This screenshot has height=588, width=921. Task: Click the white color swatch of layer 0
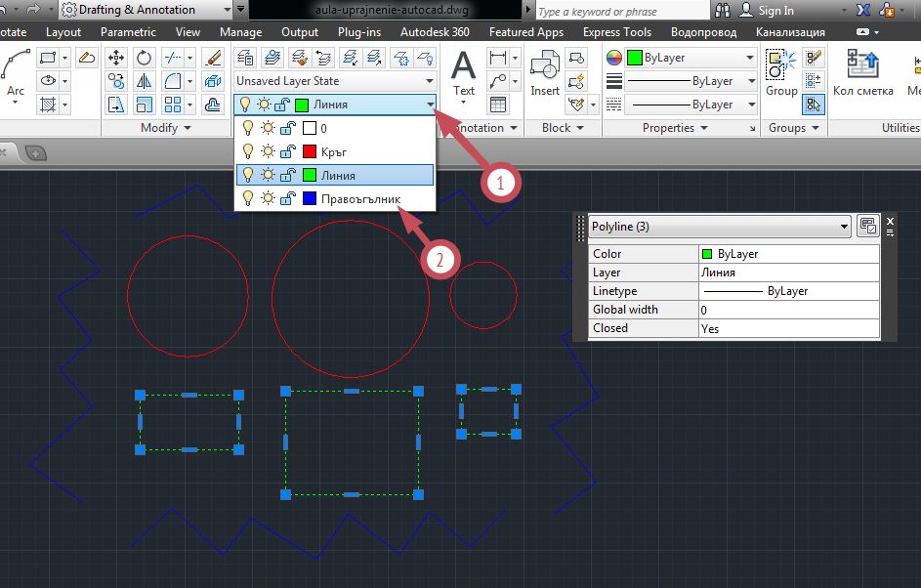pyautogui.click(x=310, y=128)
